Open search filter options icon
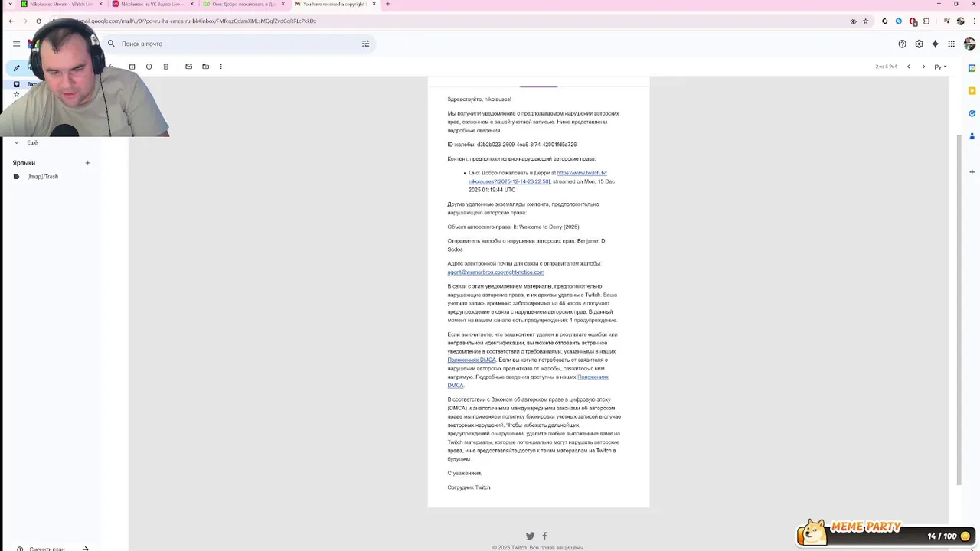 coord(365,44)
